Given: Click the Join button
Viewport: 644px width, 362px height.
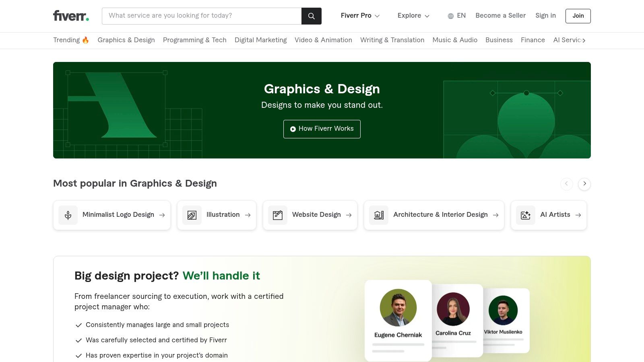Looking at the screenshot, I should [578, 16].
